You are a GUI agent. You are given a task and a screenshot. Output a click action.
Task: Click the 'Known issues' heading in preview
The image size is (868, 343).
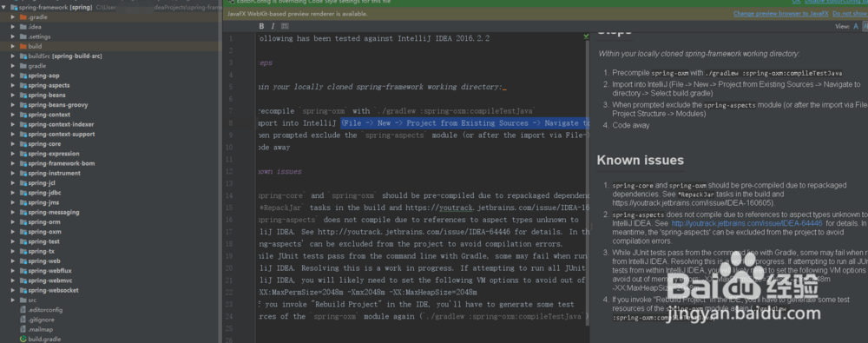click(640, 160)
